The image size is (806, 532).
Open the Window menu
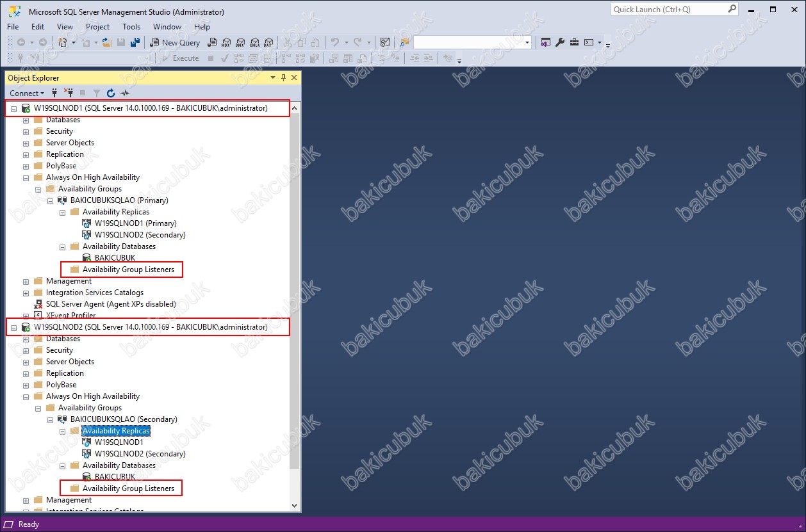pos(167,27)
